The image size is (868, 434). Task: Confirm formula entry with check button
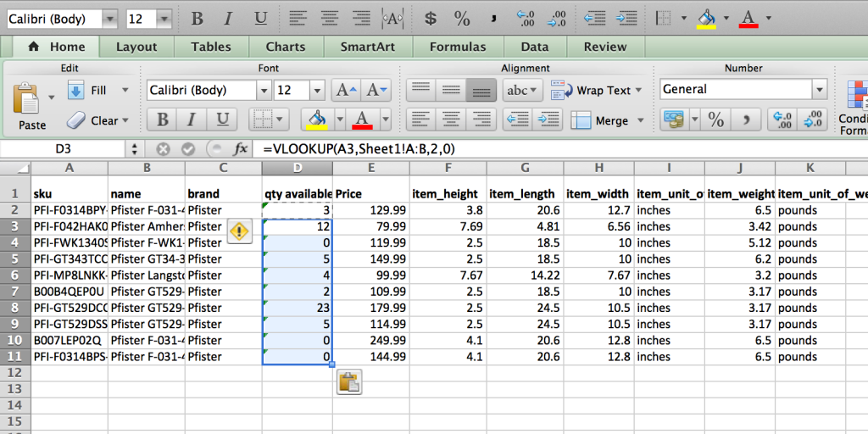188,149
